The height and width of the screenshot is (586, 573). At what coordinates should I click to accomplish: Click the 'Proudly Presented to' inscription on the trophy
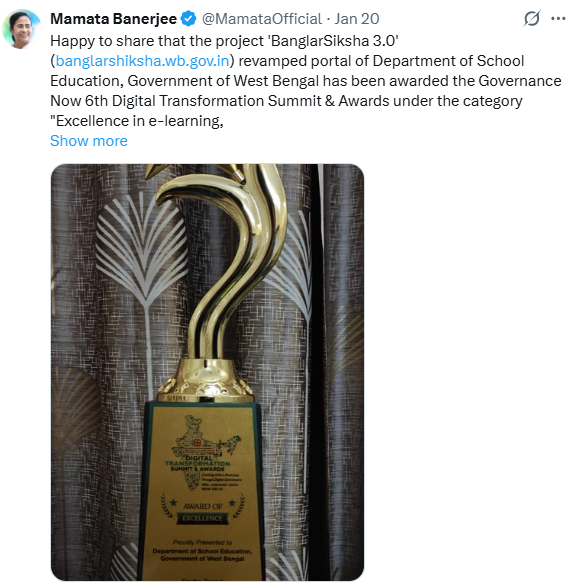coord(202,542)
